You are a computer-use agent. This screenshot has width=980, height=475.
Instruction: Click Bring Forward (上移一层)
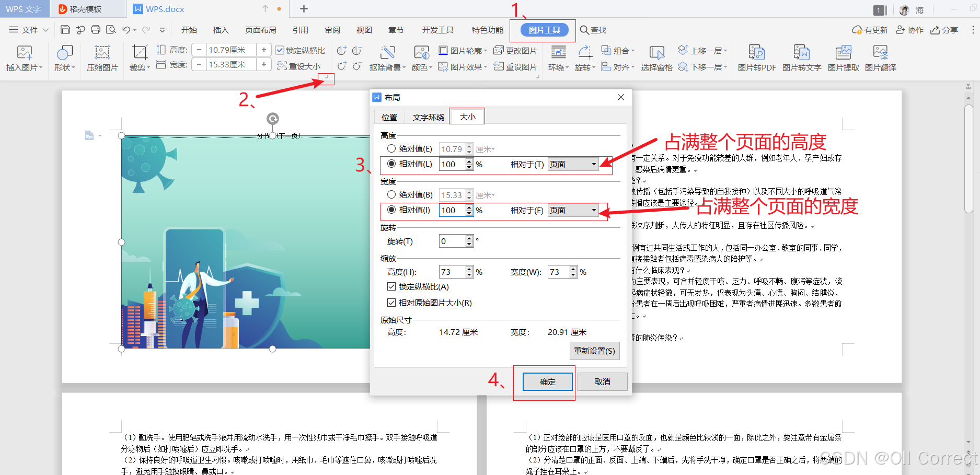702,50
